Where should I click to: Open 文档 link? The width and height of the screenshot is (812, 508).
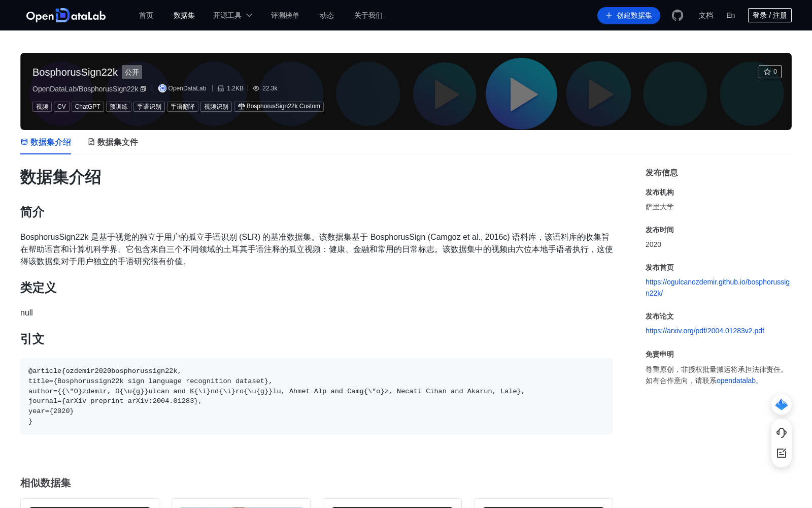[x=706, y=15]
